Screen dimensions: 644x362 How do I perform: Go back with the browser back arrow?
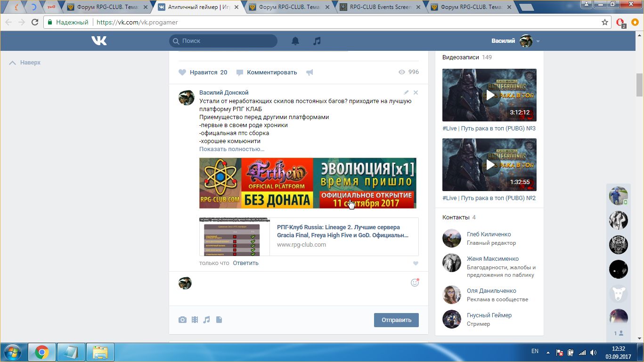(8, 22)
